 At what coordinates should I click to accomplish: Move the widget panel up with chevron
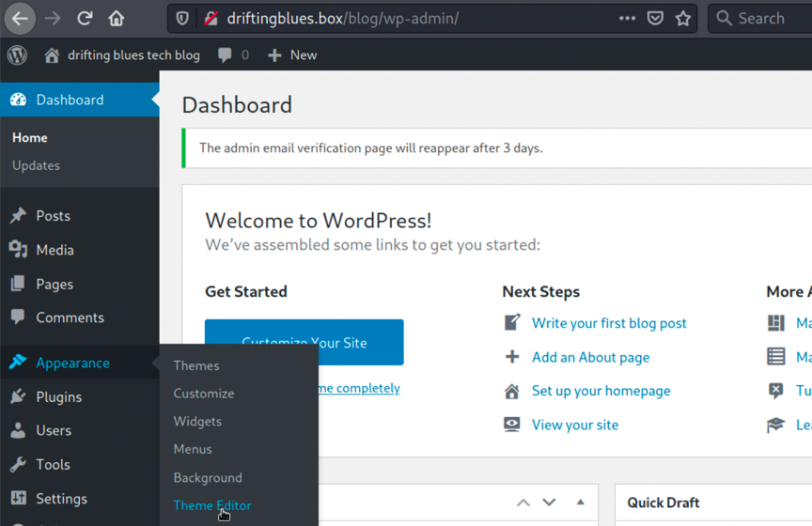tap(523, 503)
